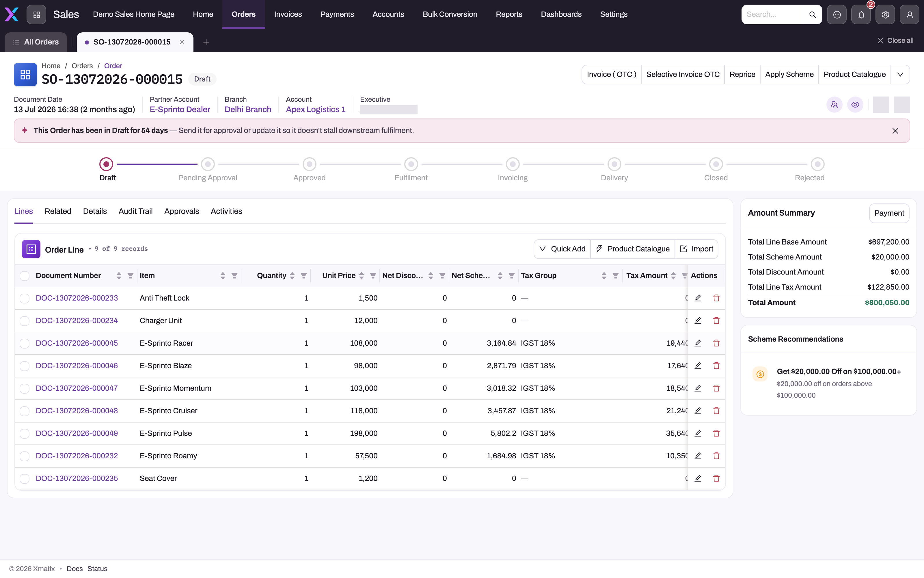Delete the E-Sprinto Cruiser line
The height and width of the screenshot is (578, 924).
[716, 411]
